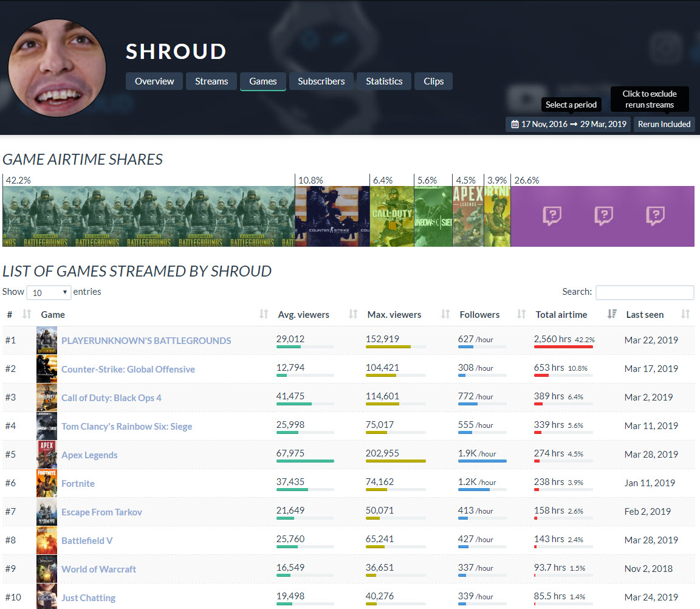
Task: Click the 42.2% PUBG airtime share segment
Action: pos(149,216)
